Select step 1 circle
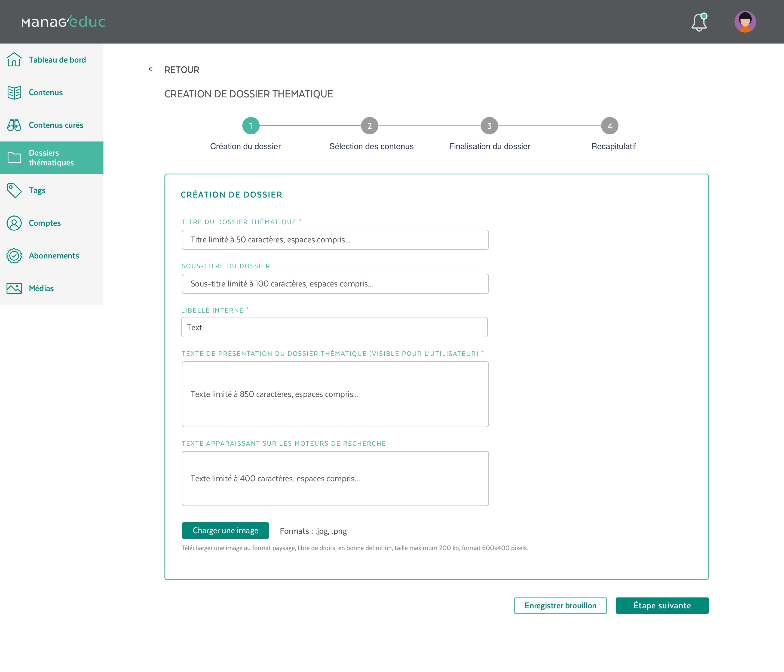This screenshot has width=784, height=672. click(x=251, y=126)
